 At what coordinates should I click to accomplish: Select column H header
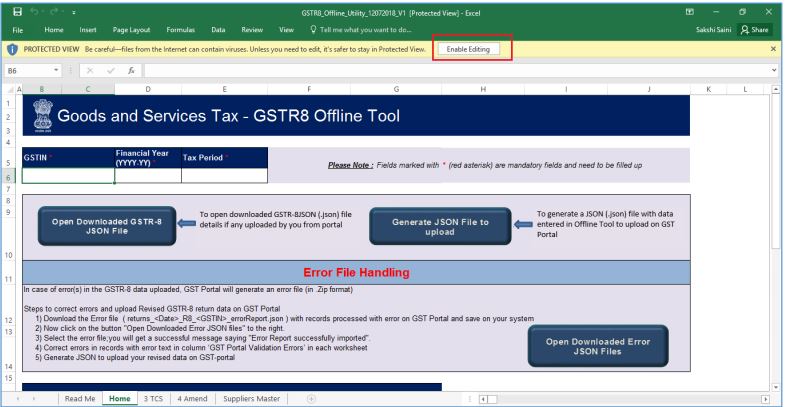pos(483,89)
